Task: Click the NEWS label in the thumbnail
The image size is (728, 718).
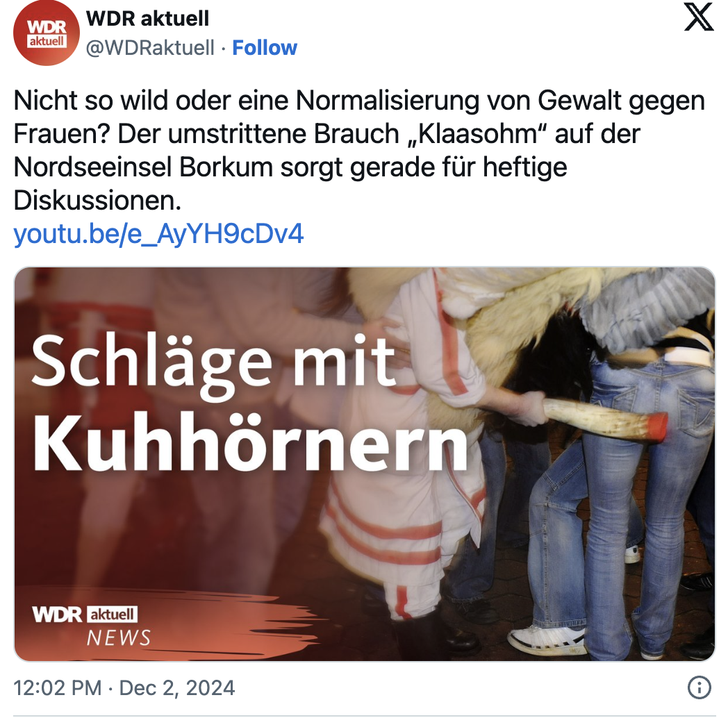Action: coord(119,638)
